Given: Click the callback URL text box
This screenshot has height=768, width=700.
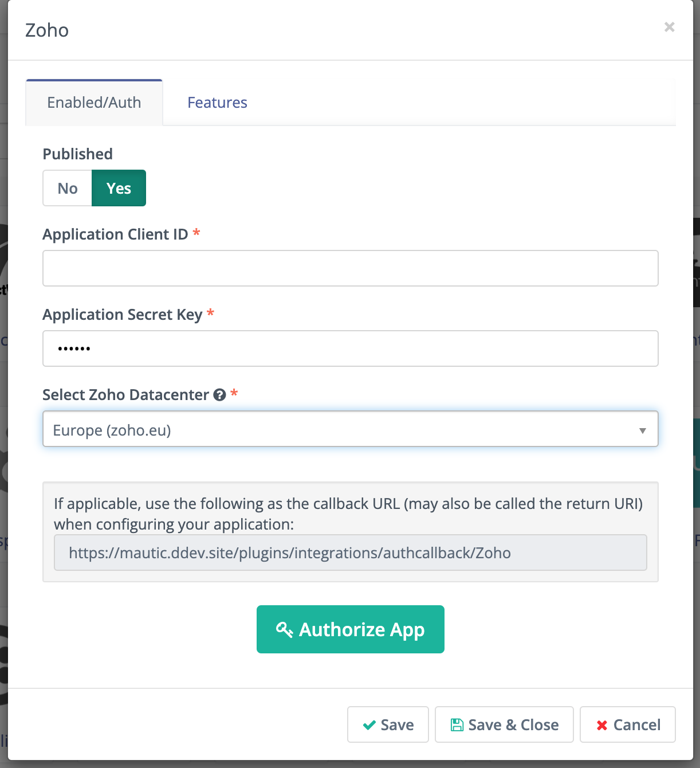Looking at the screenshot, I should point(350,553).
